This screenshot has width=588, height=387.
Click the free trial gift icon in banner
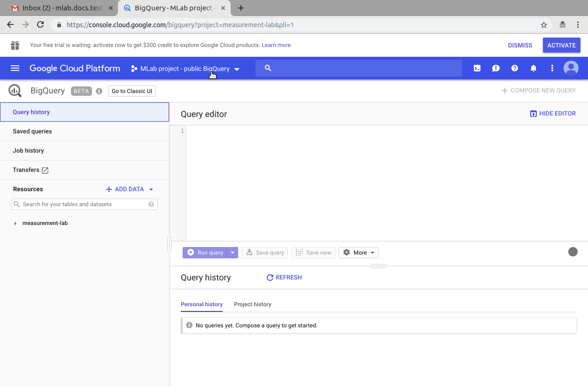15,45
